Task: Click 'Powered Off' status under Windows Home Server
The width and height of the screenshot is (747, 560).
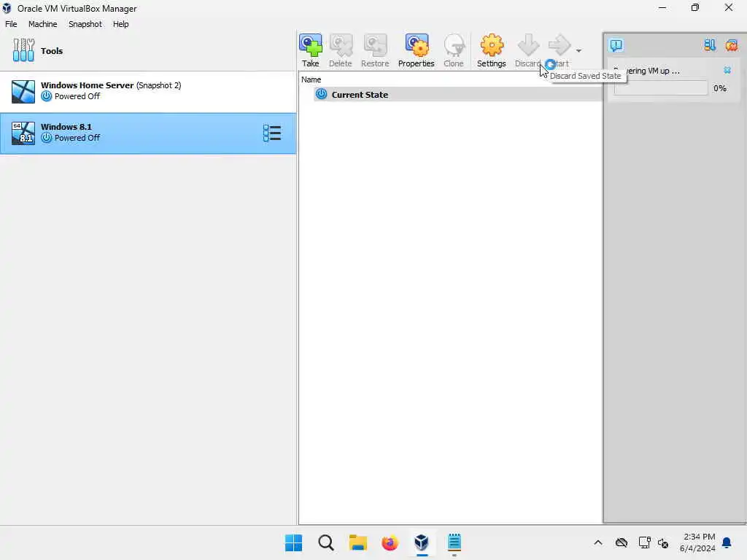Action: click(x=77, y=96)
